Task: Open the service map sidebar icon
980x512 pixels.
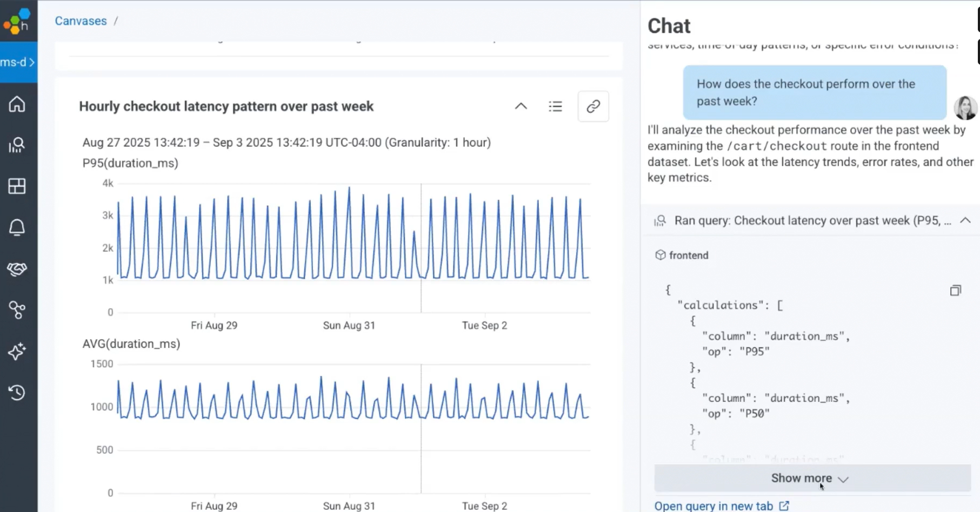Action: (x=17, y=310)
